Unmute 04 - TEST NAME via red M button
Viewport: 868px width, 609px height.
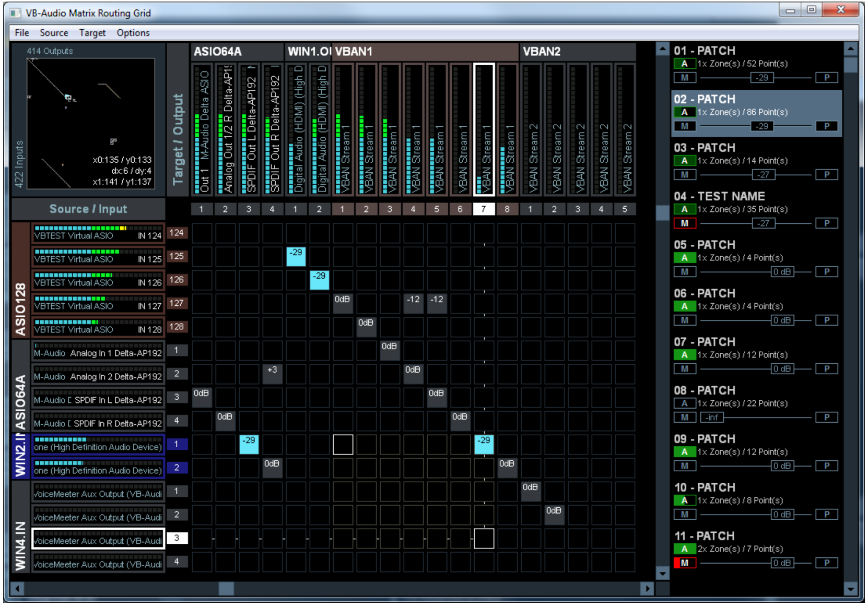[684, 223]
